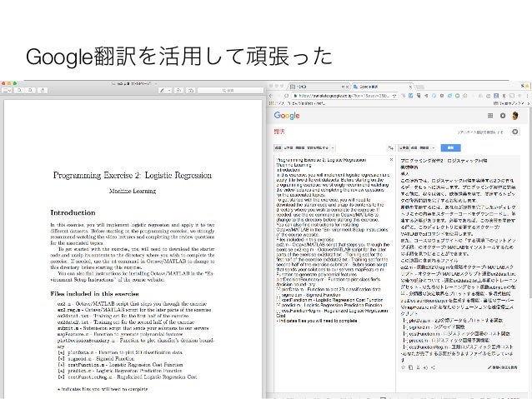This screenshot has height=399, width=532.
Task: Click the Introduction heading in the PDF
Action: click(x=73, y=213)
